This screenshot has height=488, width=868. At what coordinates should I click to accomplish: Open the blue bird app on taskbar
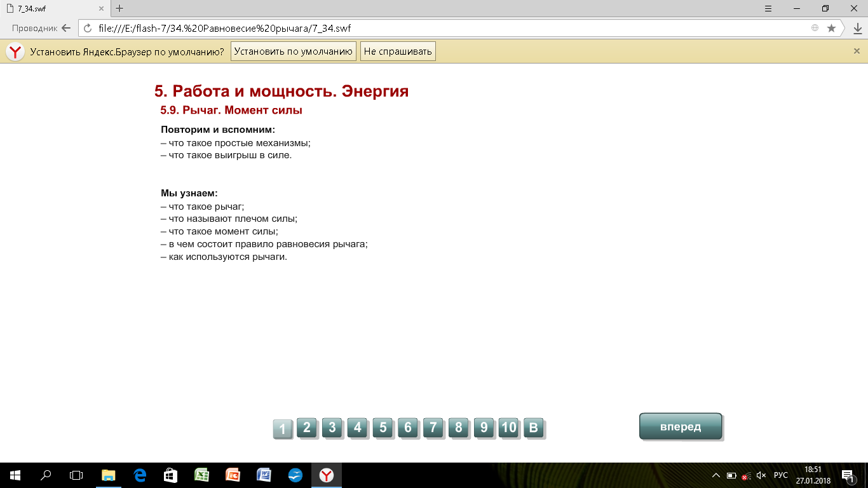295,475
